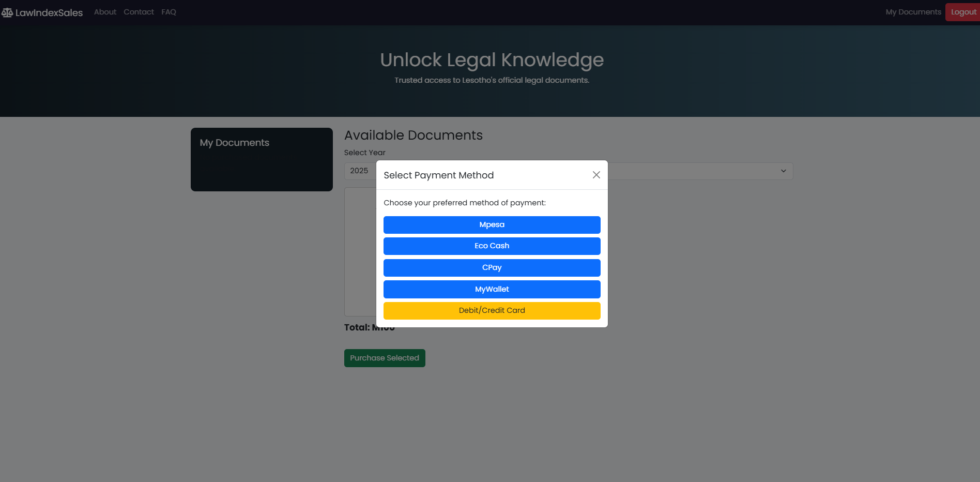Click the Unlock Legal Knowledge hero heading
The width and height of the screenshot is (980, 482).
(492, 60)
